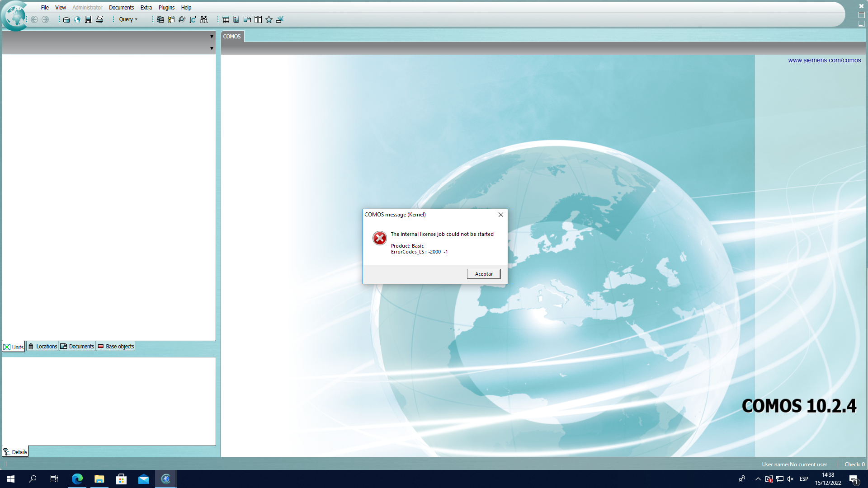Image resolution: width=868 pixels, height=488 pixels.
Task: Open the Query dropdown in toolbar
Action: click(x=128, y=19)
